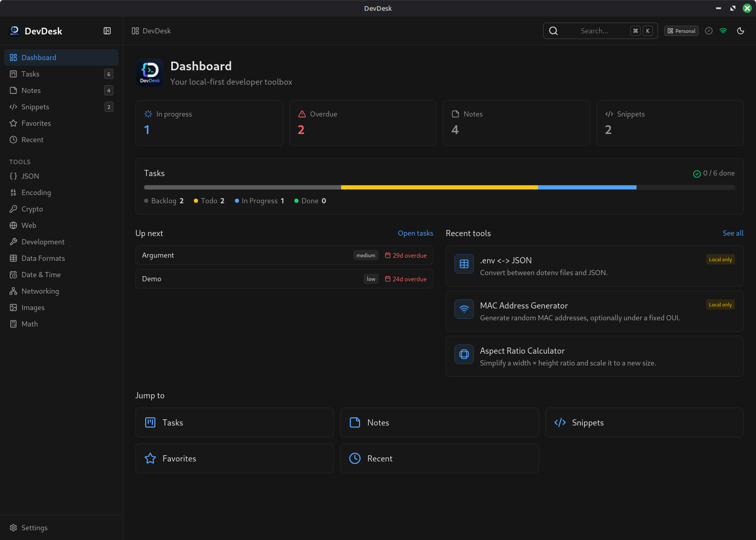Click the Images tool icon
The height and width of the screenshot is (540, 756).
[13, 307]
